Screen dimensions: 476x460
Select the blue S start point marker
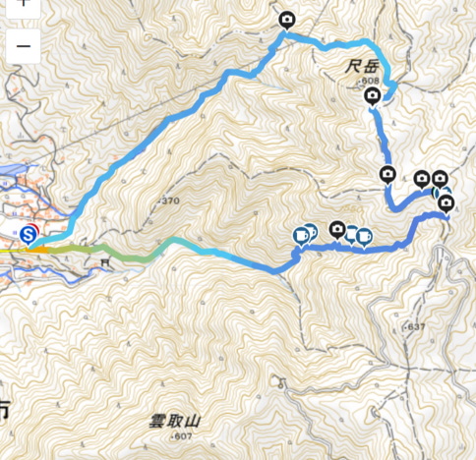pyautogui.click(x=29, y=235)
